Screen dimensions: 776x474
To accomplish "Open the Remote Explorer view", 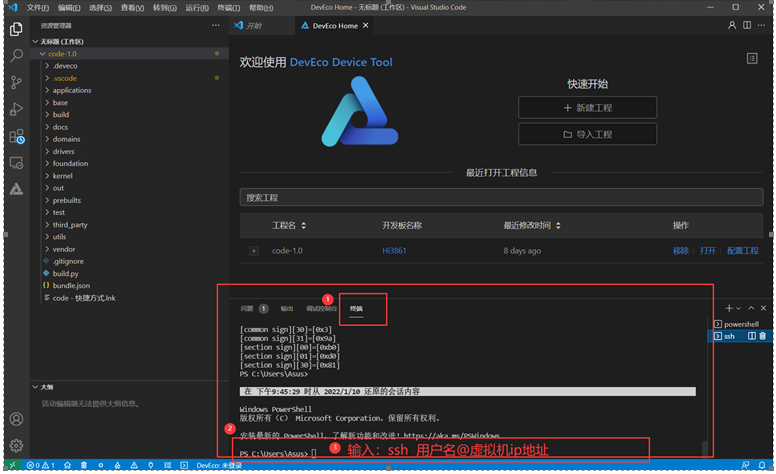I will pos(16,163).
